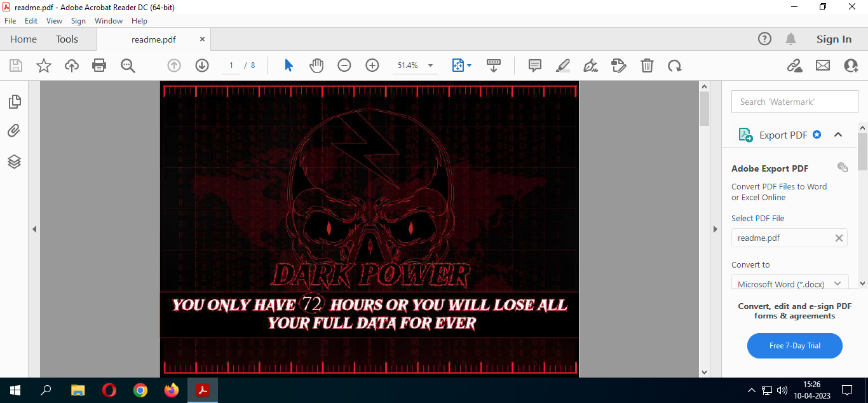Launch Opera browser from the taskbar
Viewport: 868px width, 403px height.
point(109,390)
